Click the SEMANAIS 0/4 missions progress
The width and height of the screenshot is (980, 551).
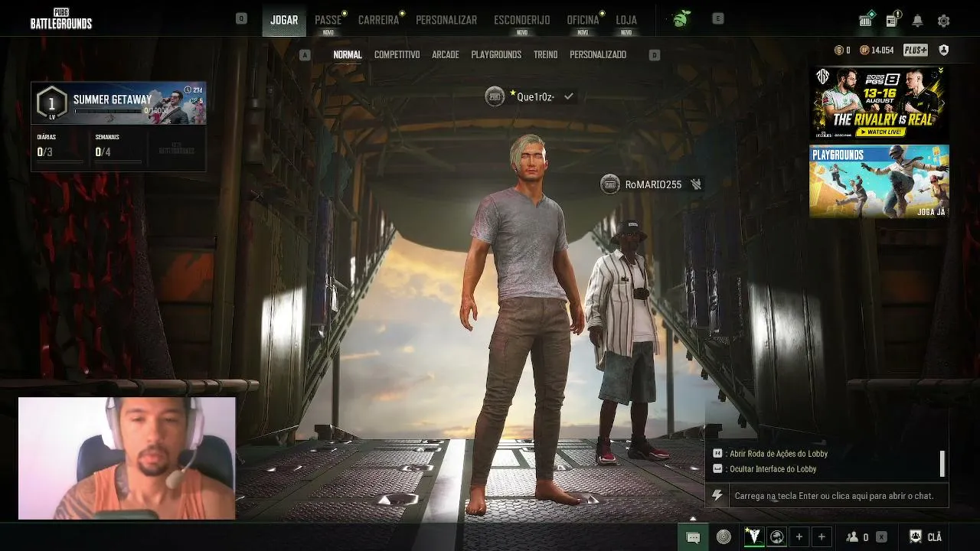click(x=118, y=148)
